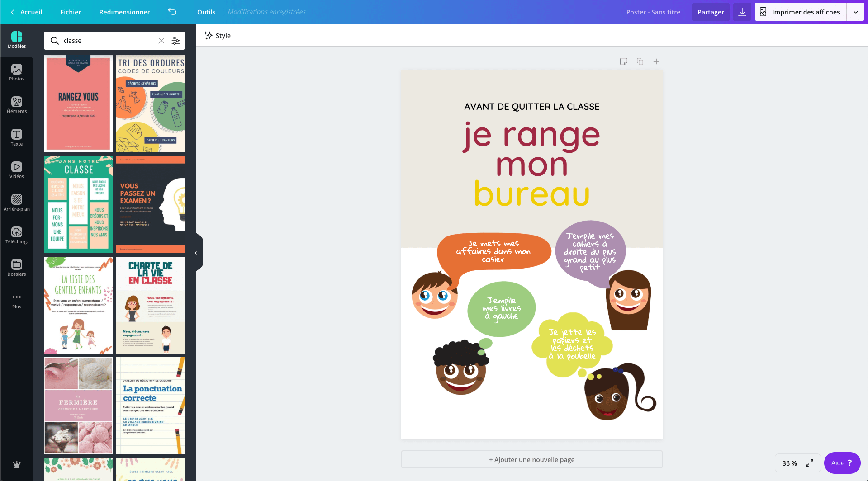Open the Photos panel
Screen dimensions: 868x481
(x=17, y=73)
